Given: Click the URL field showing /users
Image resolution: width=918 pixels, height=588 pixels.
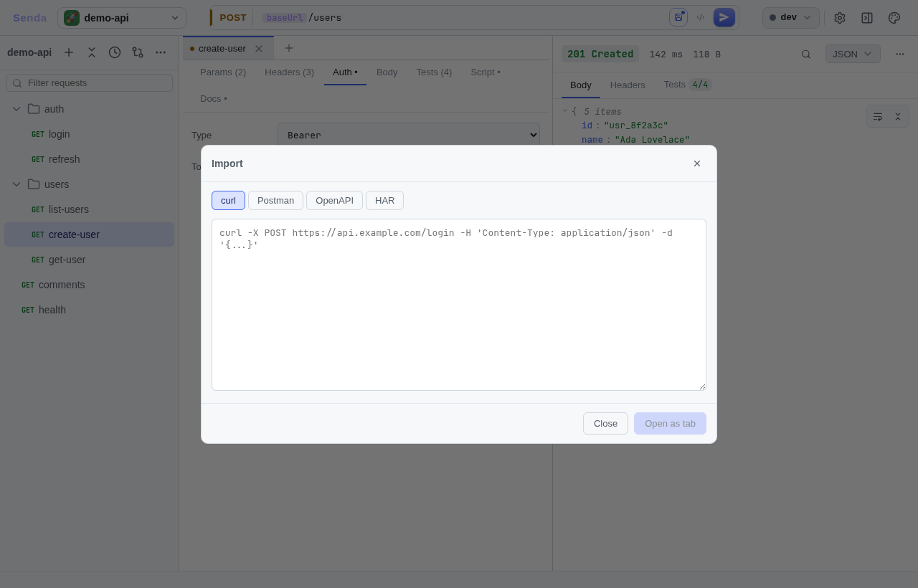Looking at the screenshot, I should (462, 18).
